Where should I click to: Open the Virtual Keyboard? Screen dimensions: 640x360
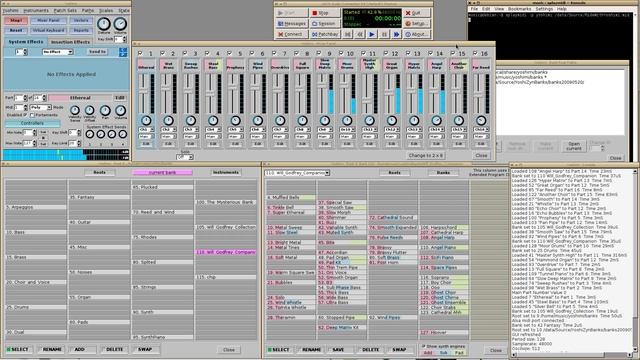click(48, 30)
